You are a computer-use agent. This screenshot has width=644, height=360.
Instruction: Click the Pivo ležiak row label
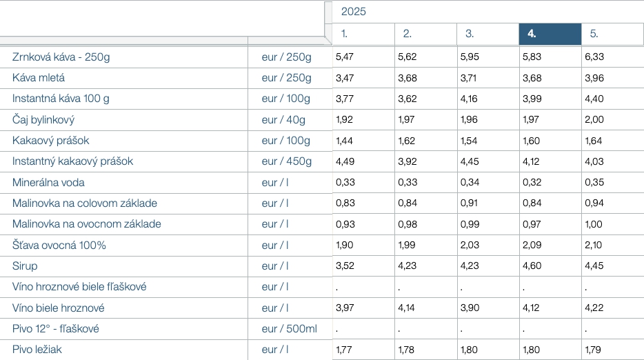(x=37, y=350)
